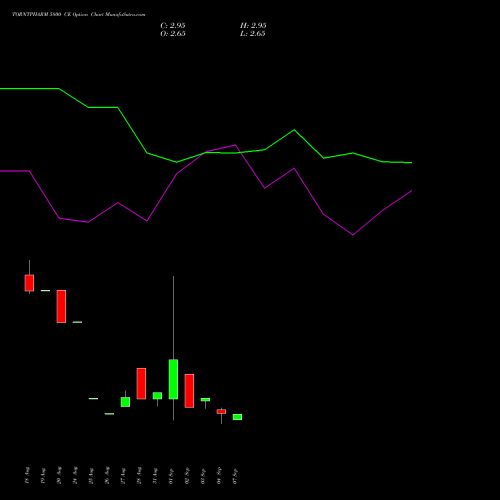Click the 'C: 2.95' close value
The height and width of the screenshot is (500, 500).
pyautogui.click(x=173, y=26)
